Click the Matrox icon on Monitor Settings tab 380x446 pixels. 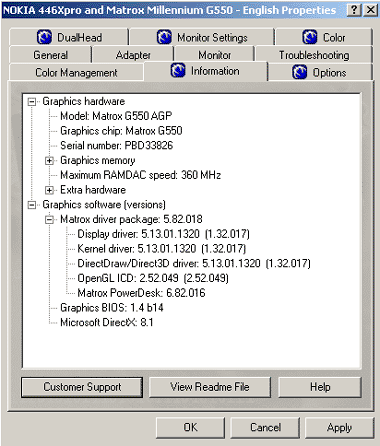(164, 37)
